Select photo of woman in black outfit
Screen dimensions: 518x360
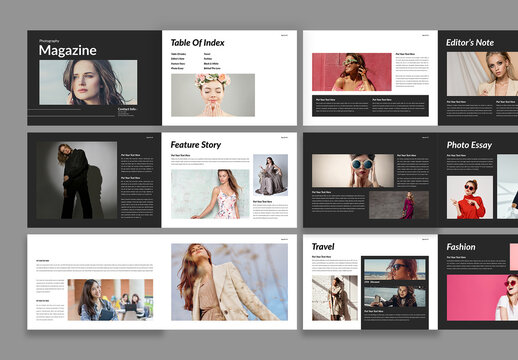tap(77, 180)
